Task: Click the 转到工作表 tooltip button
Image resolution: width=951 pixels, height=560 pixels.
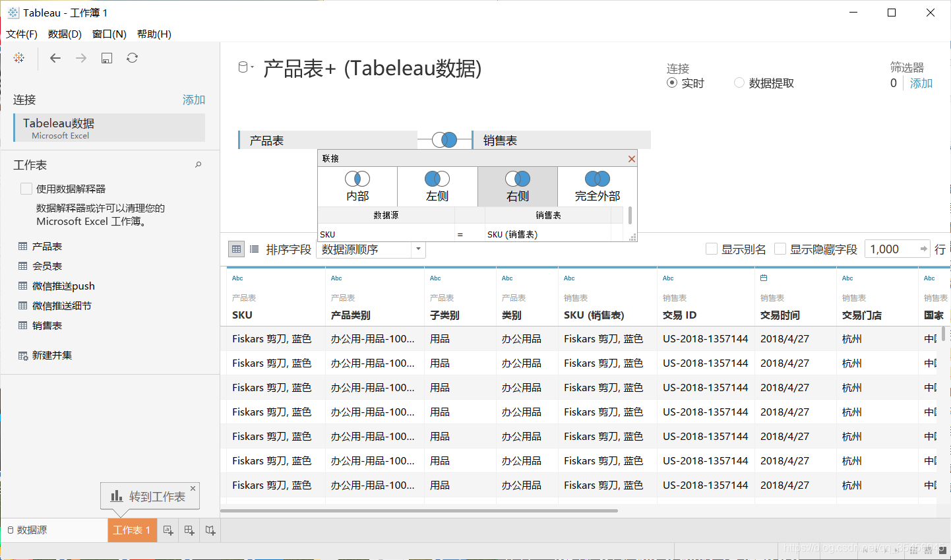Action: point(150,497)
